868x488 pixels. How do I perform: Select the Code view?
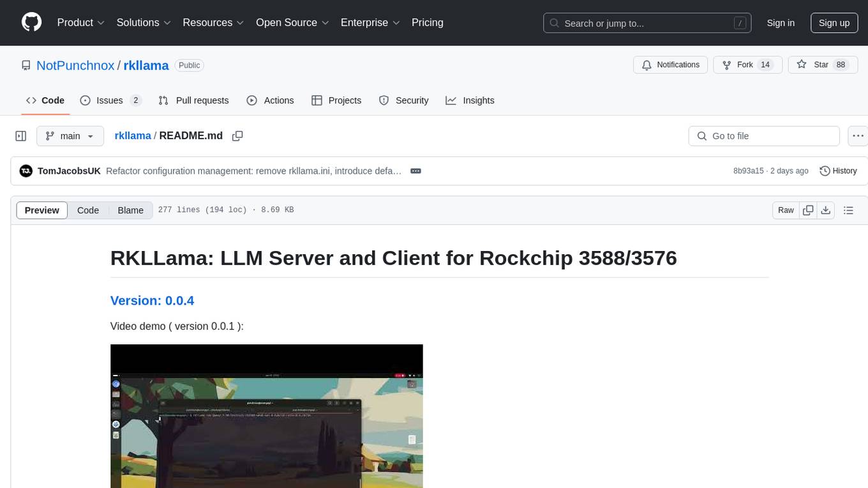[x=88, y=210]
